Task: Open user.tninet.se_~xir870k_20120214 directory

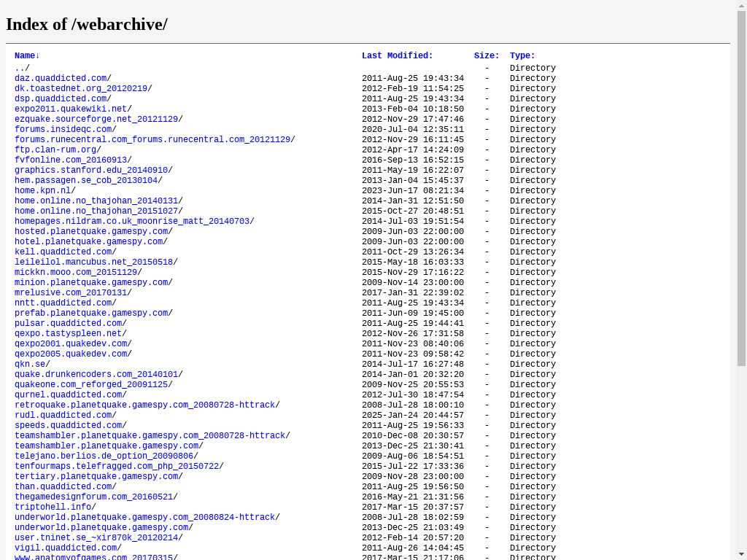Action: pyautogui.click(x=96, y=539)
